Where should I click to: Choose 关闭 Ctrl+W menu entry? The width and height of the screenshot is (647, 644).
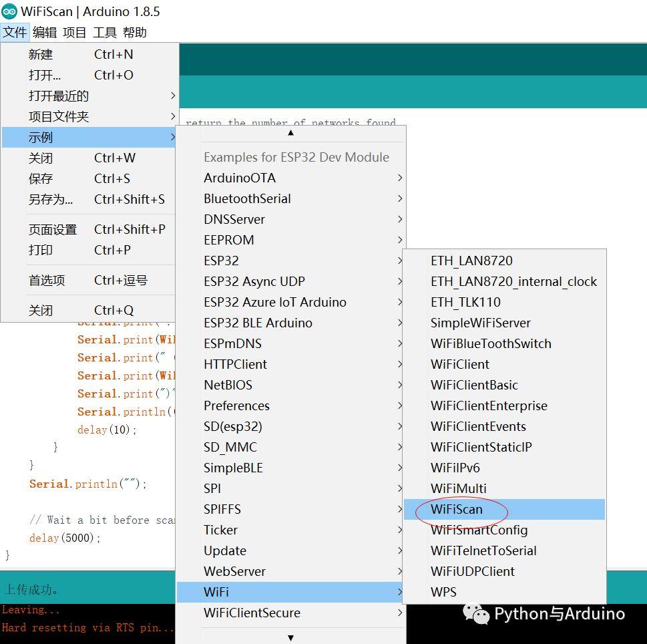pyautogui.click(x=89, y=158)
